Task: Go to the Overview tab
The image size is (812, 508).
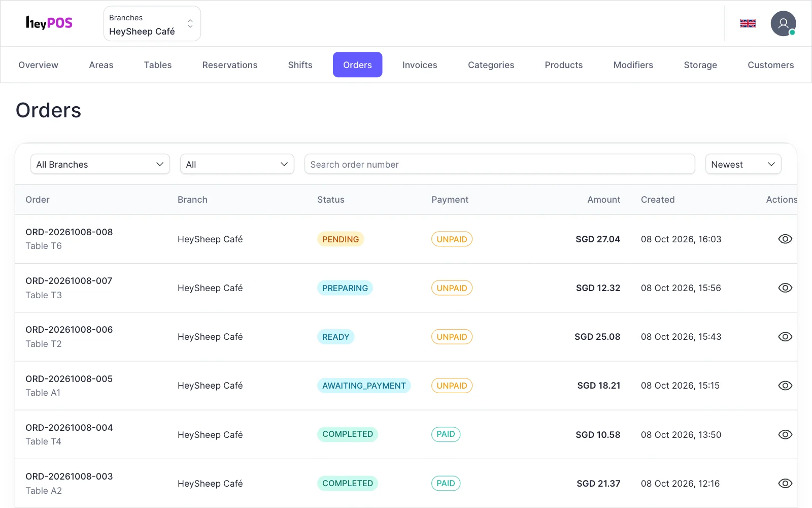Action: tap(39, 65)
